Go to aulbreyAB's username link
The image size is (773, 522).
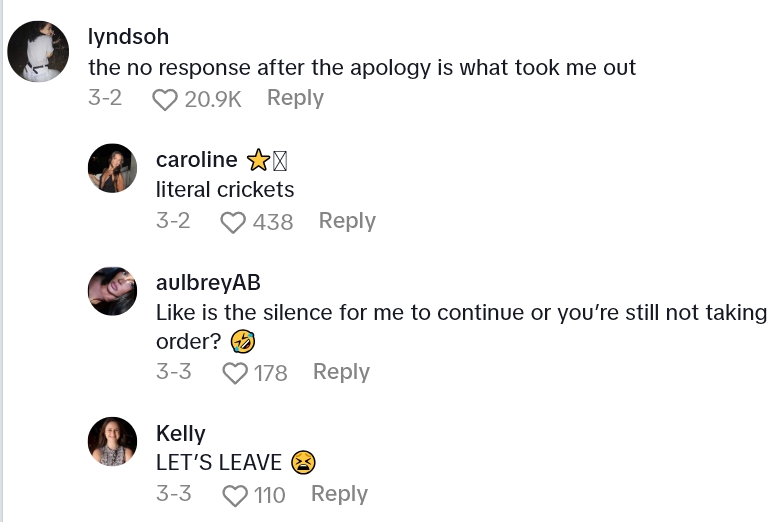(x=208, y=283)
